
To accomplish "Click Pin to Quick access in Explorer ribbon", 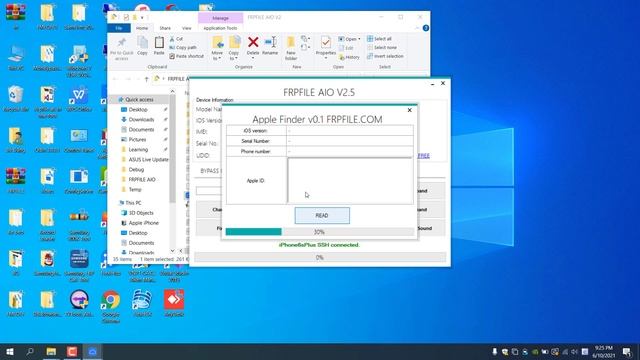I will coord(122,49).
